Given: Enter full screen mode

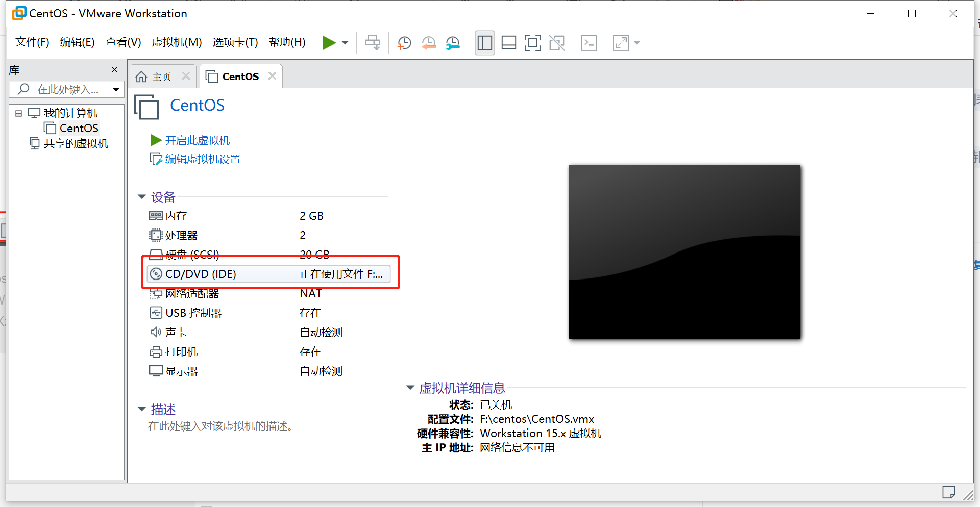Looking at the screenshot, I should 532,43.
